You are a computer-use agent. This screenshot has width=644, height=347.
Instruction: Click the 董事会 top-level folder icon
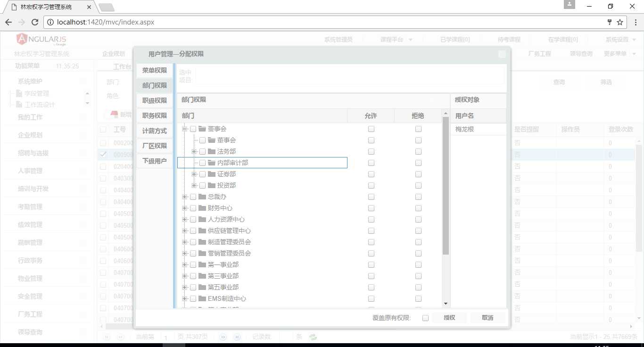(202, 129)
